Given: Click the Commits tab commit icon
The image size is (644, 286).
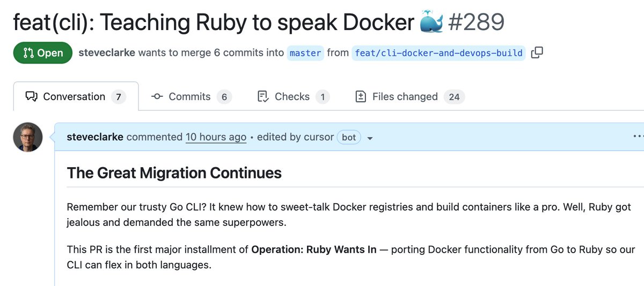Looking at the screenshot, I should click(x=157, y=97).
